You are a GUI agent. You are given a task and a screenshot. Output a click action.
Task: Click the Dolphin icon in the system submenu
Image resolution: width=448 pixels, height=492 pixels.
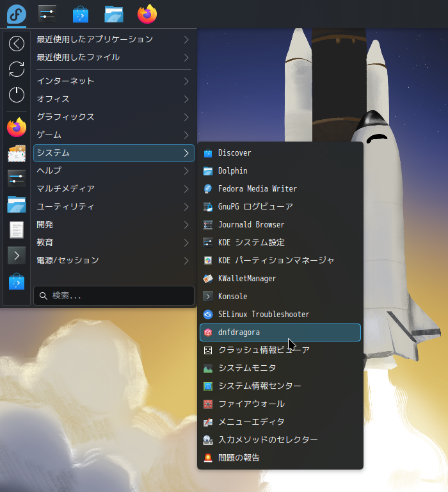click(208, 171)
